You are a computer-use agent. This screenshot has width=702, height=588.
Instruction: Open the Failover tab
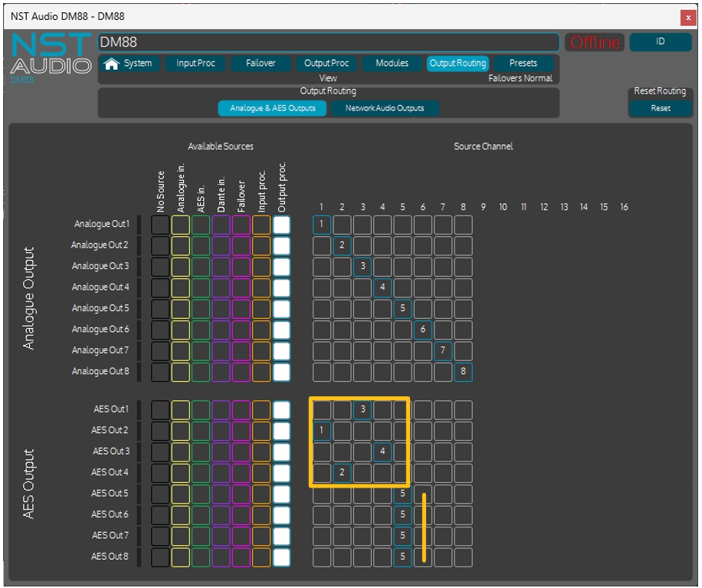coord(261,64)
